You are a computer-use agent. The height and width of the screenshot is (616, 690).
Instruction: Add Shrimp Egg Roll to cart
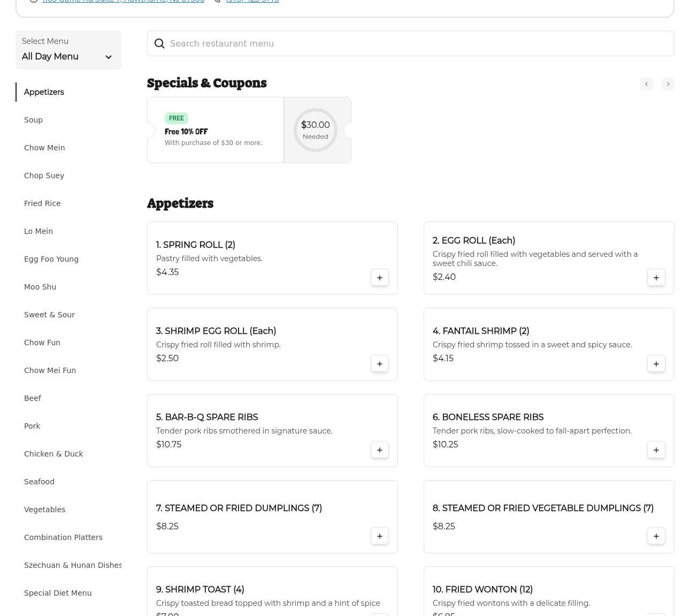379,364
